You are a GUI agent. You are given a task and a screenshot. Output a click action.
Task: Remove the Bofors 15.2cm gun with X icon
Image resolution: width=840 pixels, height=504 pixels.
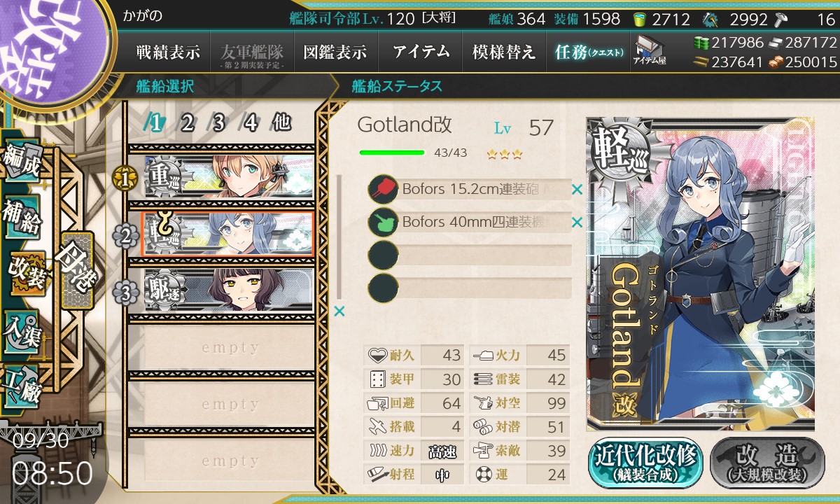pyautogui.click(x=577, y=189)
